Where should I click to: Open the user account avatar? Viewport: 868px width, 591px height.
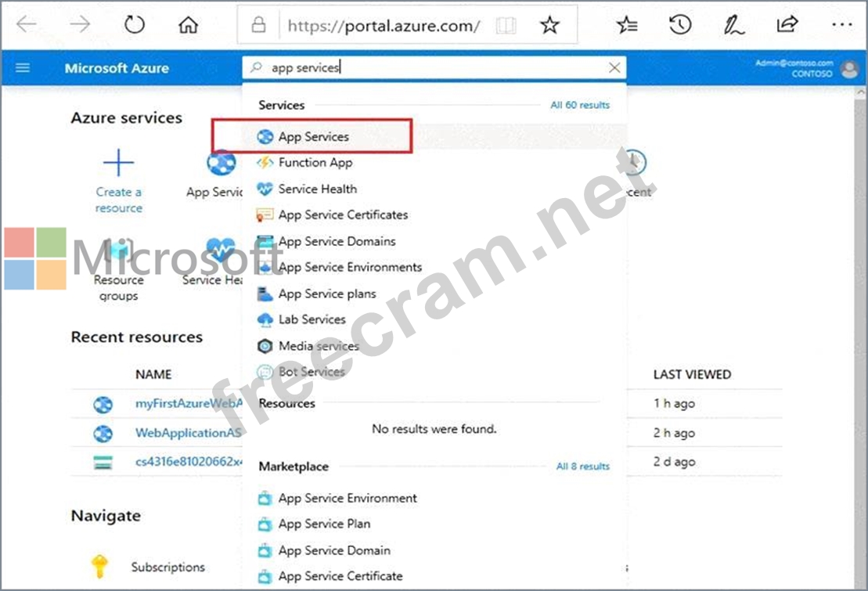tap(849, 69)
